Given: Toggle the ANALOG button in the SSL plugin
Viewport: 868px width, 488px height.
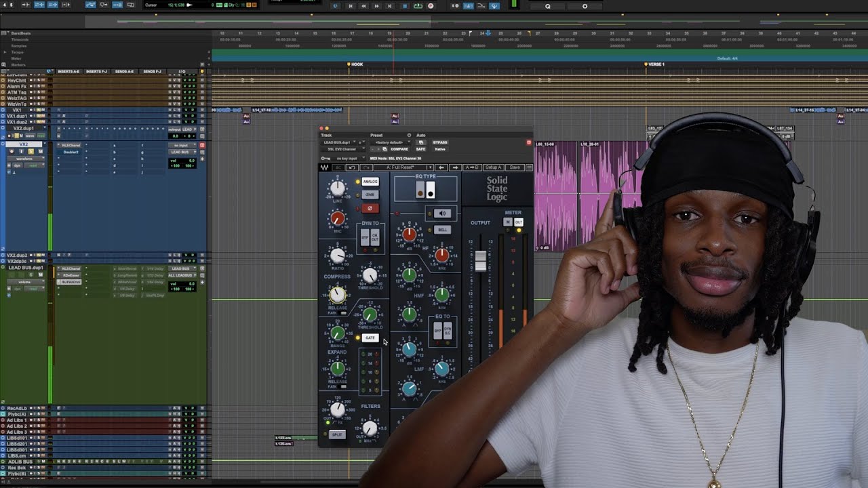Looking at the screenshot, I should (x=370, y=182).
